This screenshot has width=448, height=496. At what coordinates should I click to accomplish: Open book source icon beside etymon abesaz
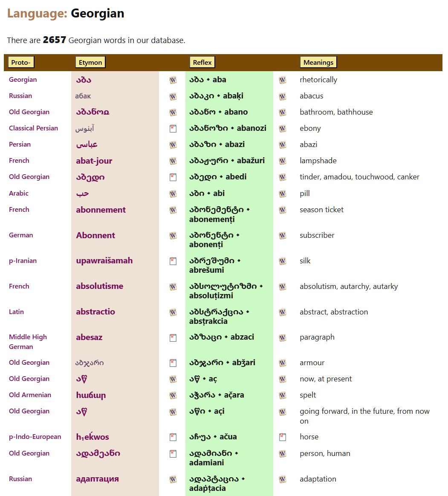point(173,338)
